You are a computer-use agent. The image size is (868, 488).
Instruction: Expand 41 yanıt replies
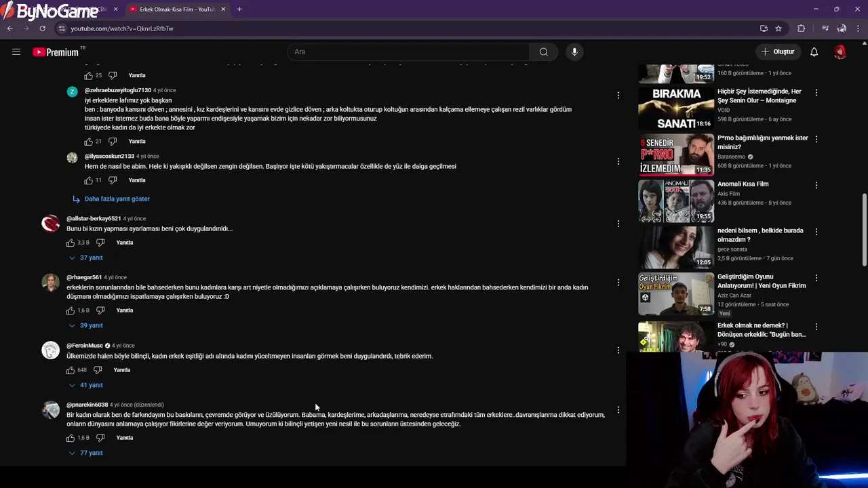pyautogui.click(x=86, y=385)
